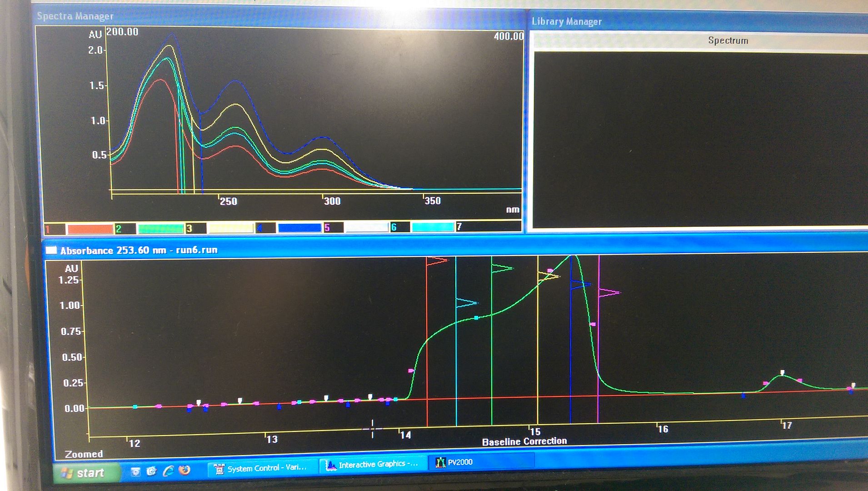Launch Firefox from the quick launch bar
This screenshot has height=491, width=868.
coord(185,470)
